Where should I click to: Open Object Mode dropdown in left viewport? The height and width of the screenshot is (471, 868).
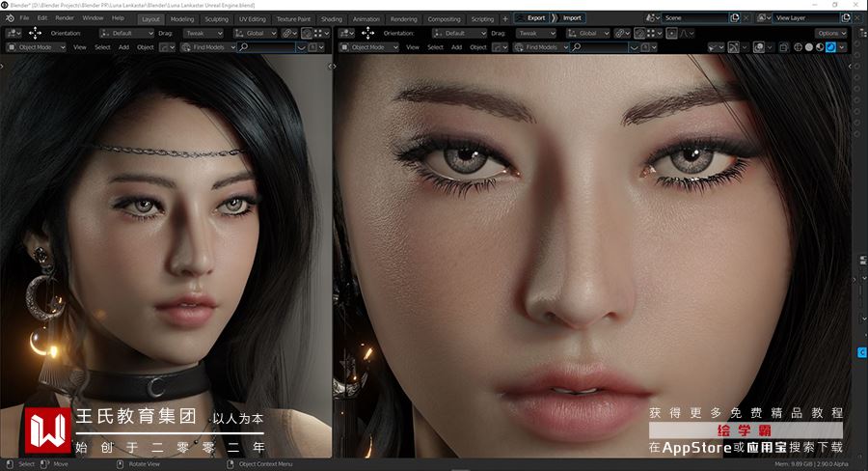click(x=36, y=47)
